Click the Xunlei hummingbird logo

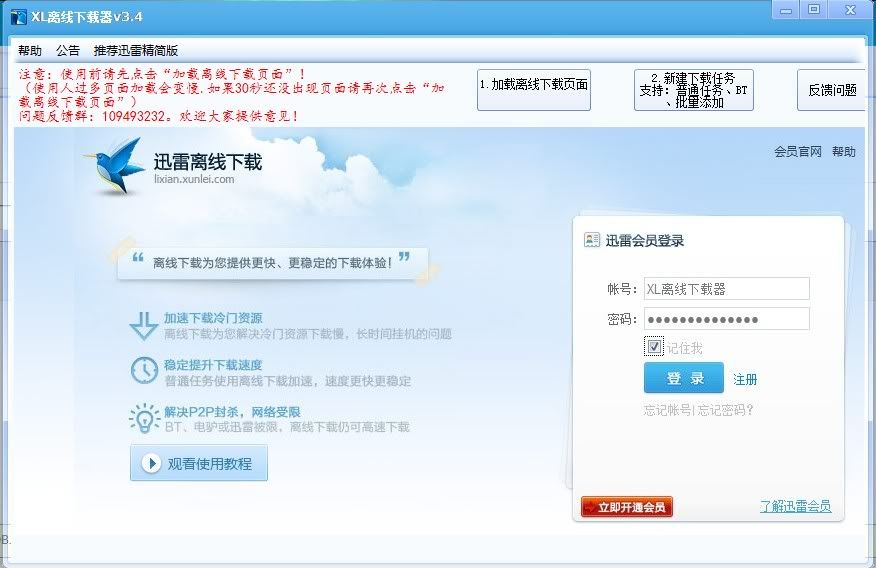point(115,166)
